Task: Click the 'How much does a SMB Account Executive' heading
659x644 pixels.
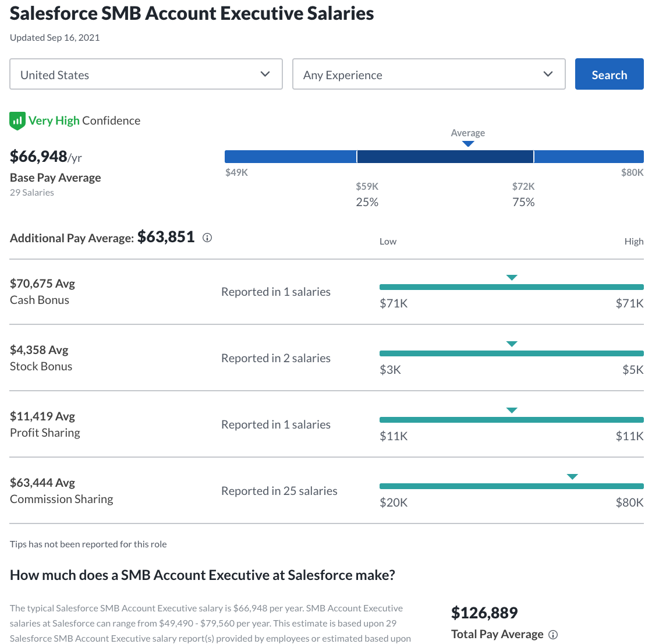Action: 202,575
